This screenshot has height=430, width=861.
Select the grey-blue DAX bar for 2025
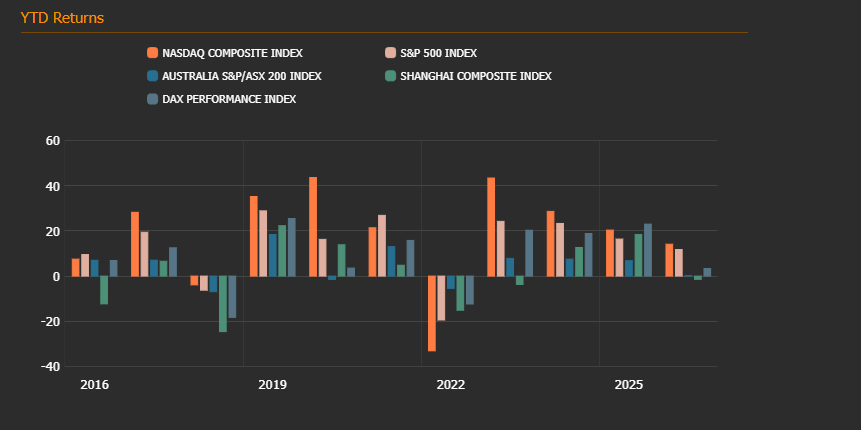coord(647,250)
